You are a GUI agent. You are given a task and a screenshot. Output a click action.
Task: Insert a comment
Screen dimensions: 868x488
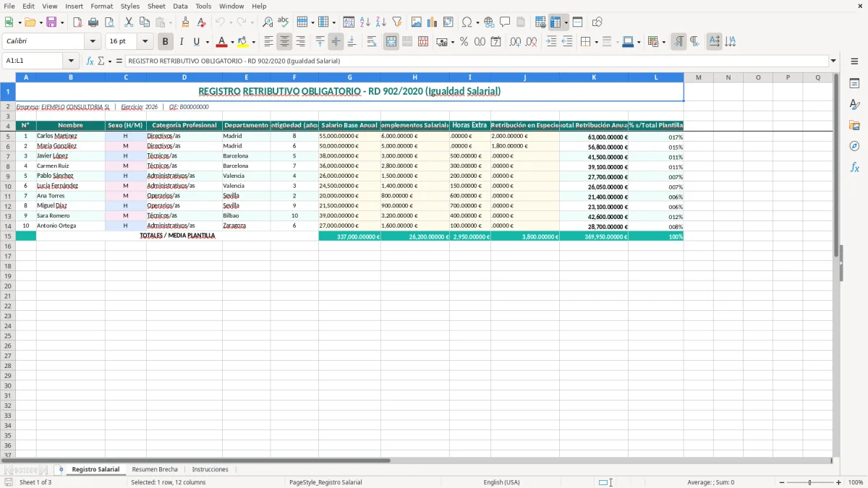point(505,22)
